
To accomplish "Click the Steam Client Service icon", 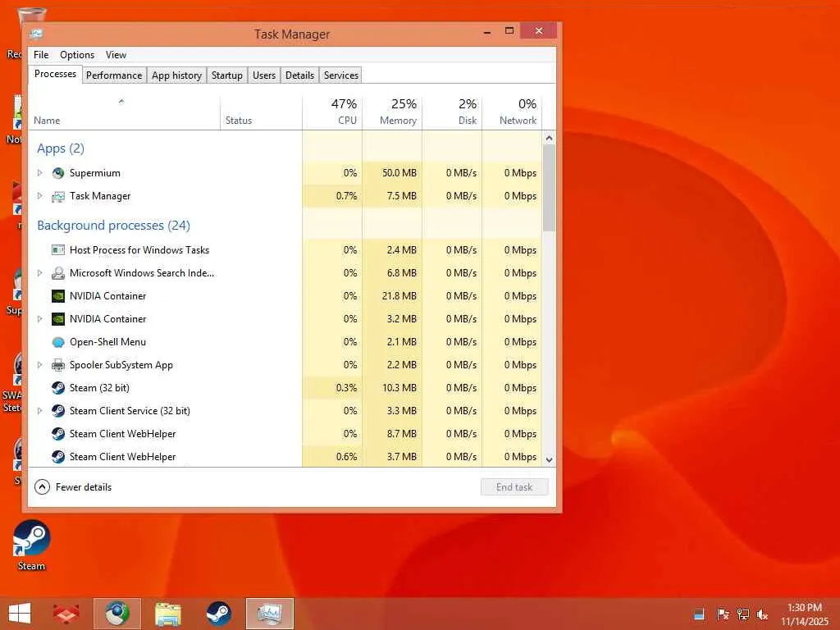I will tap(58, 411).
